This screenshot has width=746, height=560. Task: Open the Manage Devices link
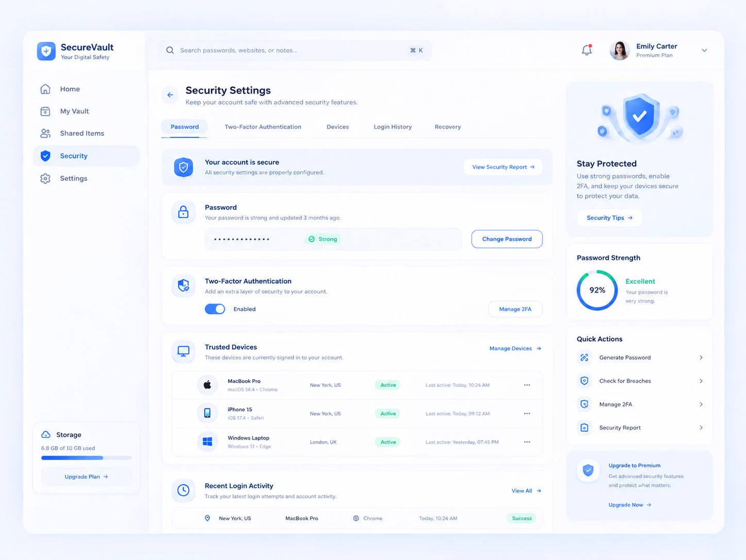(x=515, y=349)
